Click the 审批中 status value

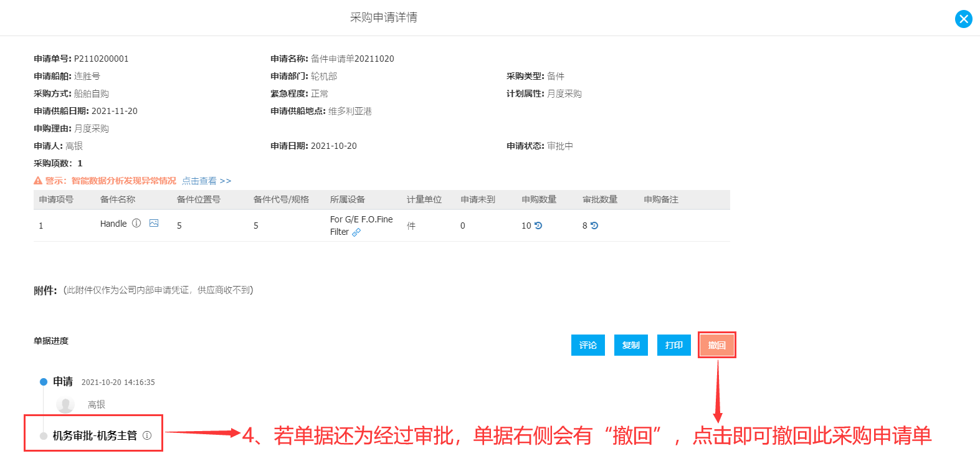click(x=560, y=146)
